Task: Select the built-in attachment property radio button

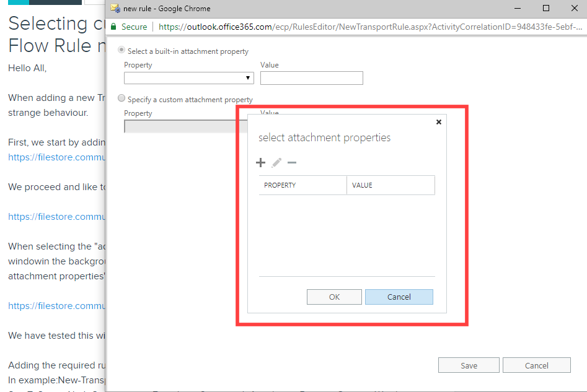Action: coord(121,50)
